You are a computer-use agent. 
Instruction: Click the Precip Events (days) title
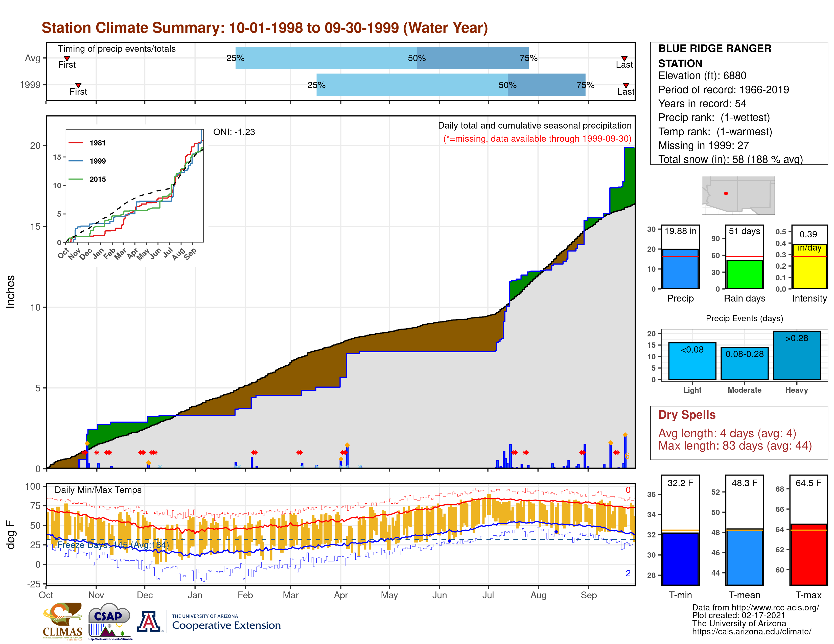(744, 318)
